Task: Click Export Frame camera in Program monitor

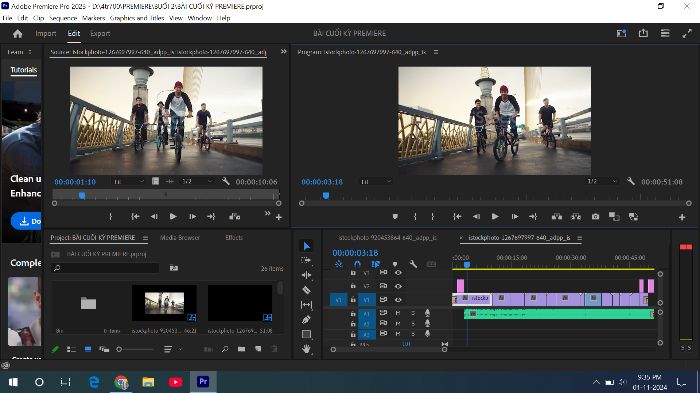Action: pyautogui.click(x=595, y=217)
